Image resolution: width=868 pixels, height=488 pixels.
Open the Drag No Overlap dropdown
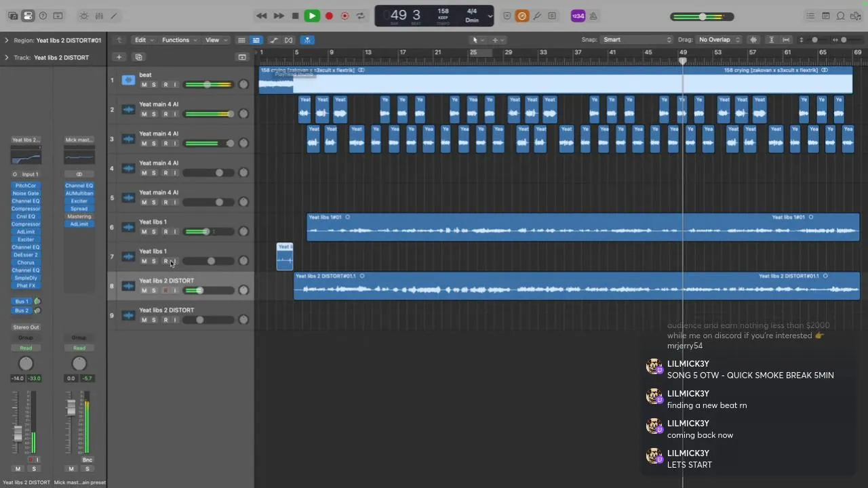click(719, 40)
